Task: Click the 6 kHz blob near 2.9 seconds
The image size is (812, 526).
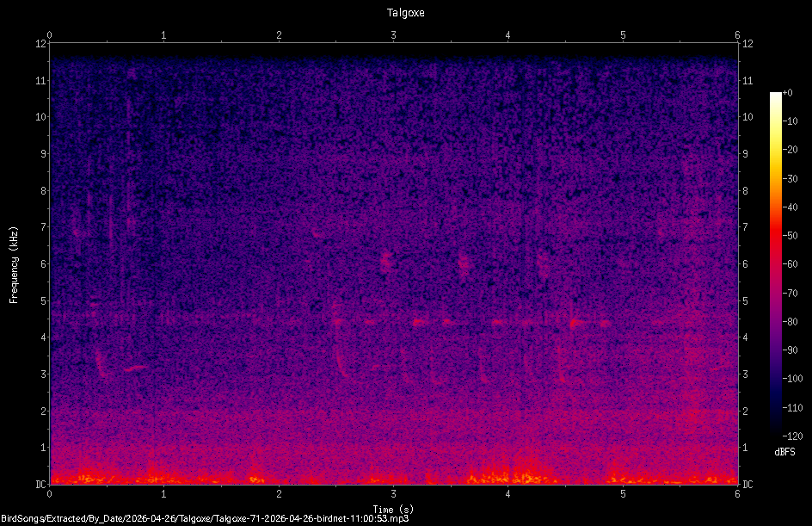Action: (386, 261)
